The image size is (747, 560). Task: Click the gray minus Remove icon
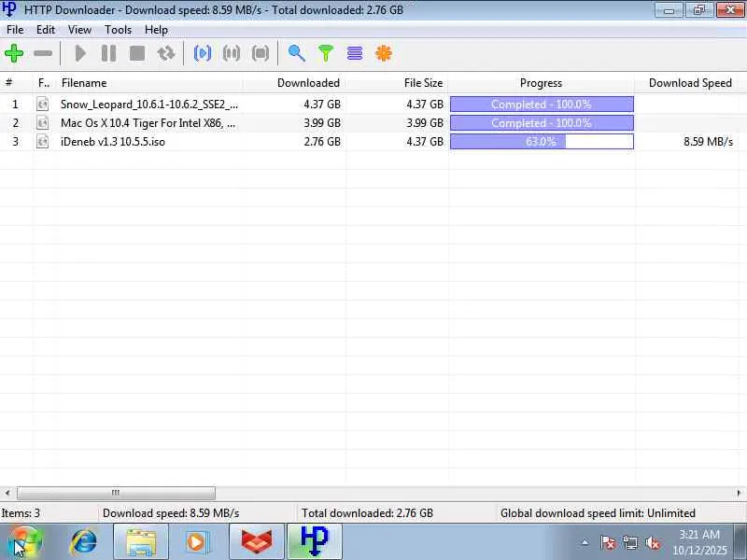point(43,53)
